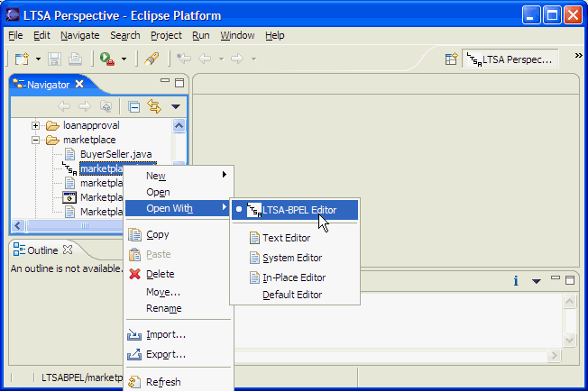The image size is (588, 391).
Task: Click Navigator Forward arrow icon
Action: (x=85, y=106)
